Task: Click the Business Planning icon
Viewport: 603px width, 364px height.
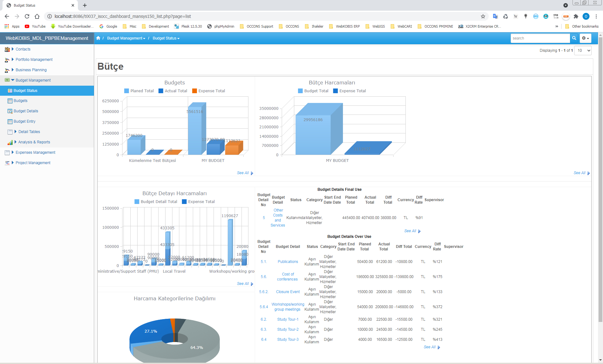Action: [7, 70]
